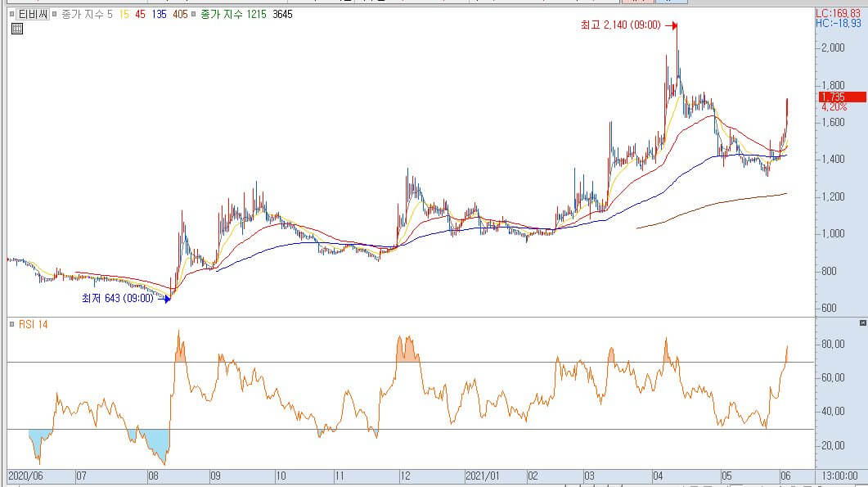Screen dimensions: 868x487
Task: Click the 20.00 RSI axis label
Action: point(833,445)
